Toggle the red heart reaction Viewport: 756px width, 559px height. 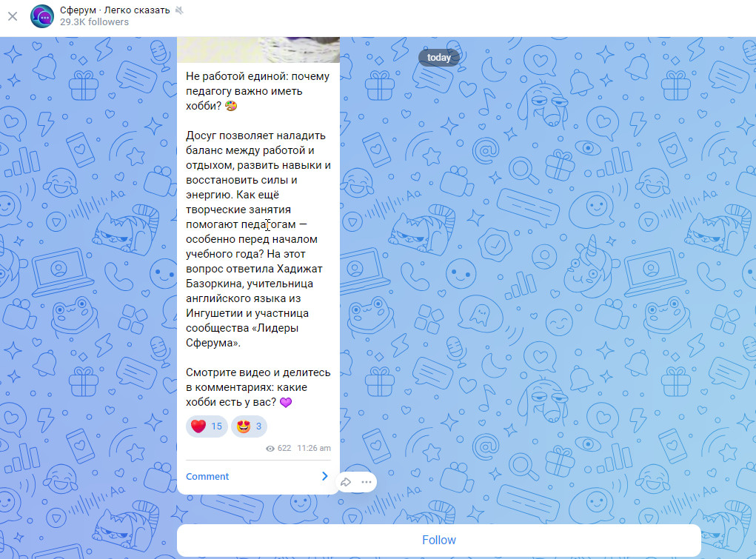[x=207, y=426]
